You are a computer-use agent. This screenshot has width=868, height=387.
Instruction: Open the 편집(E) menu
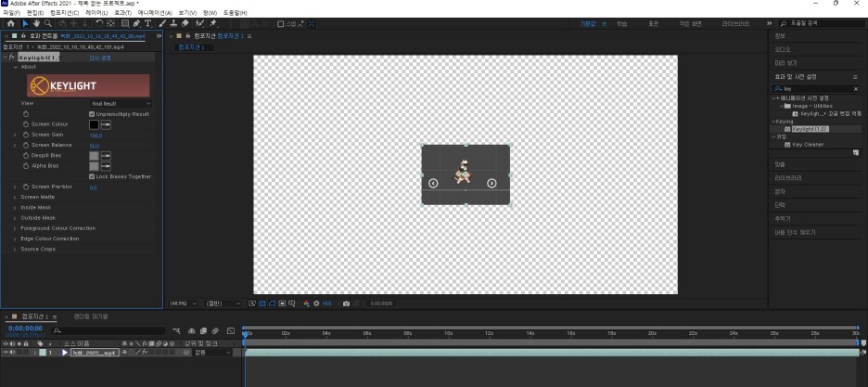tap(35, 12)
